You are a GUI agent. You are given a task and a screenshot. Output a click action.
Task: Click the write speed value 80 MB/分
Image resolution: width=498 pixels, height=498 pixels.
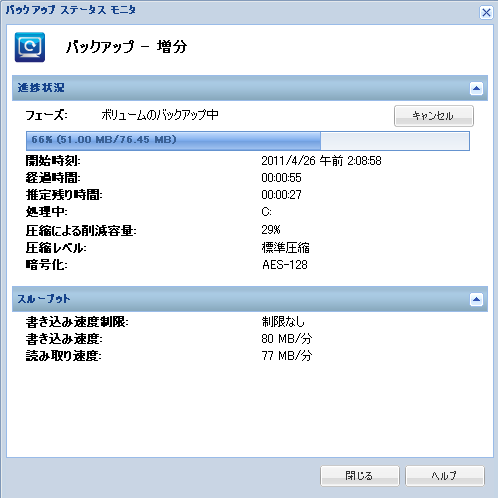tap(287, 339)
